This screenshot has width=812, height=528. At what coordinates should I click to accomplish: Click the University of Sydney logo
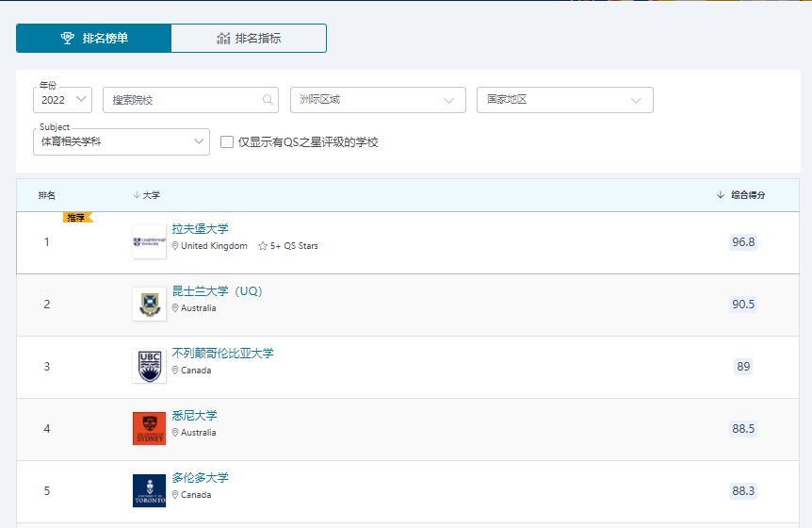[x=149, y=428]
